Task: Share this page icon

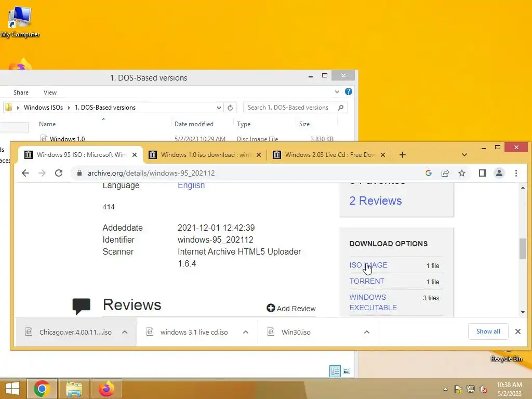Action: [x=445, y=173]
